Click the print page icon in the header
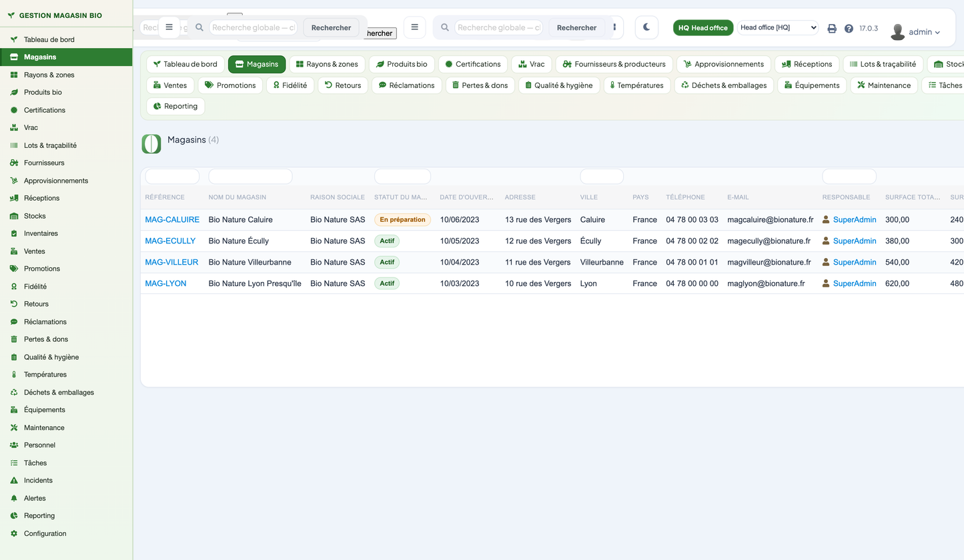The width and height of the screenshot is (964, 560). tap(832, 29)
